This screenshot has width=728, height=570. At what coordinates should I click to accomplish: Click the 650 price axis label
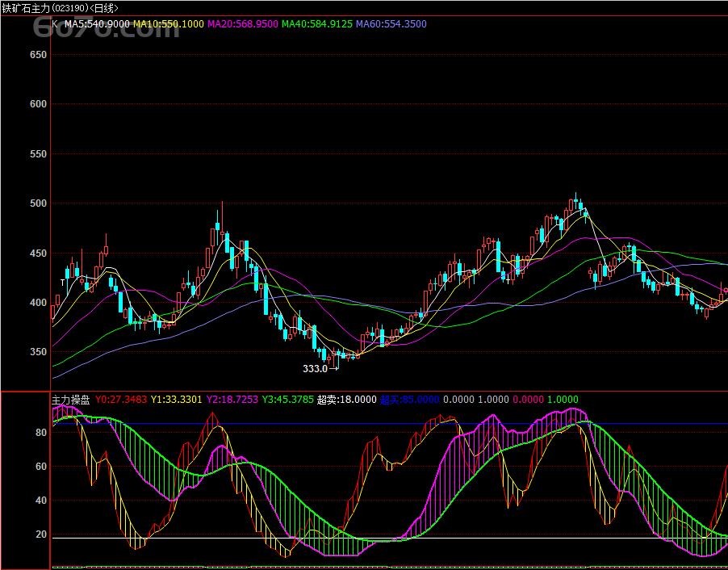coord(39,55)
